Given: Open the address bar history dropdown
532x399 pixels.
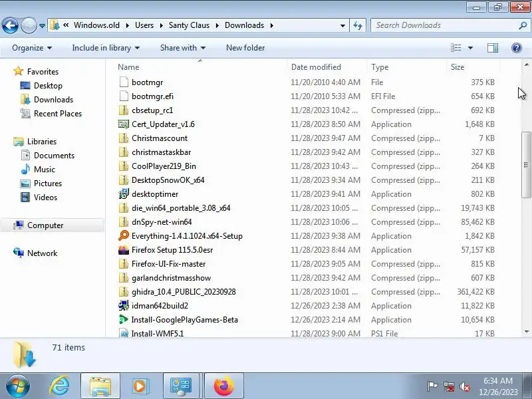Looking at the screenshot, I should pos(342,25).
